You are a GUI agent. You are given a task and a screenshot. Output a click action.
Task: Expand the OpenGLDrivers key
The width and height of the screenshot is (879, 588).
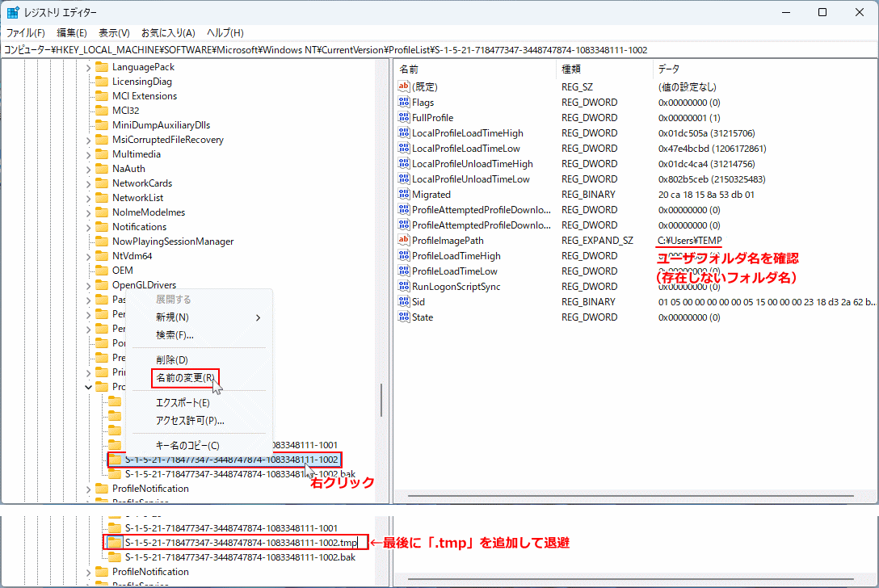click(x=89, y=284)
